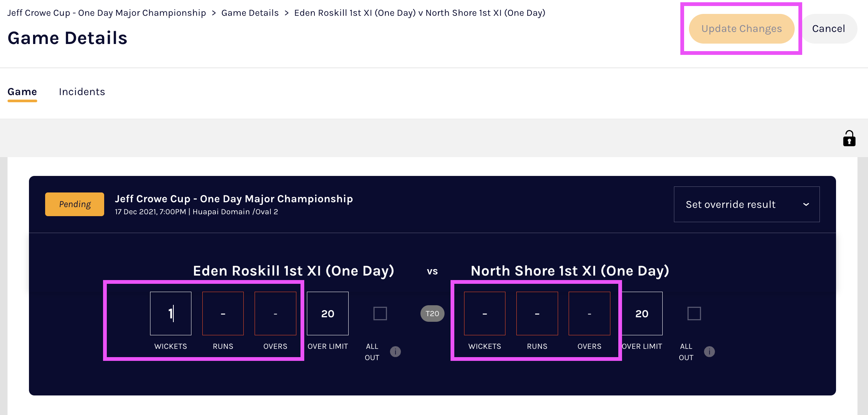Open the Set override result dropdown
Screen dimensions: 868x415
(x=746, y=204)
